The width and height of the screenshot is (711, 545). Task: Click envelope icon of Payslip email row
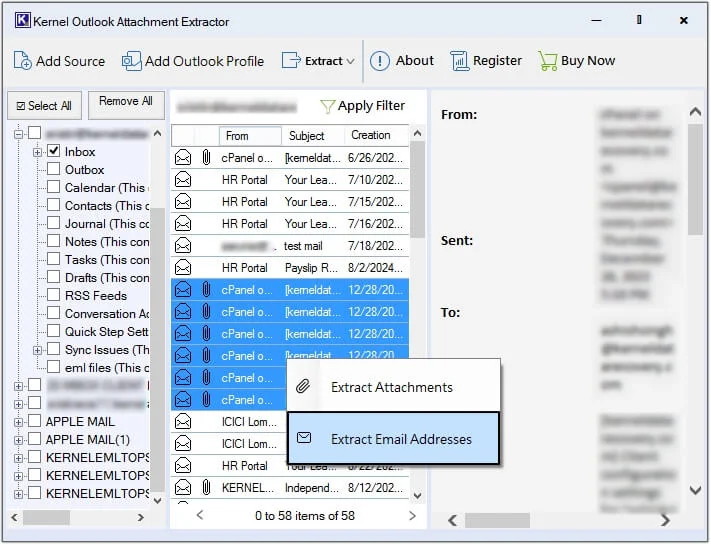183,268
